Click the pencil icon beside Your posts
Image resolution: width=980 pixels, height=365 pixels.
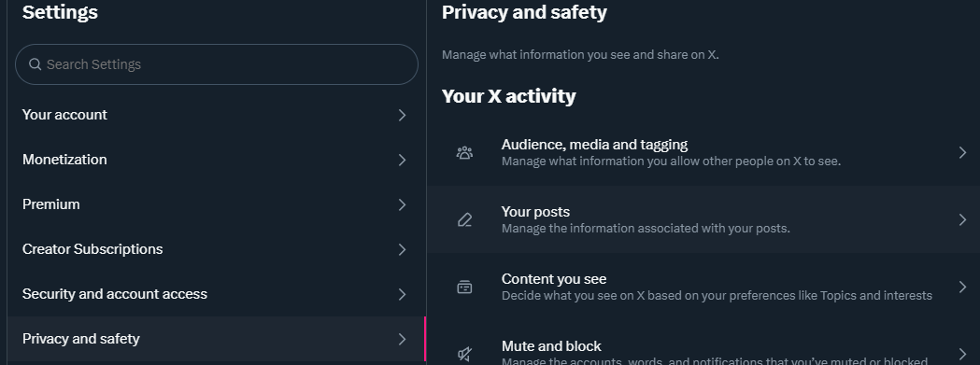point(464,219)
